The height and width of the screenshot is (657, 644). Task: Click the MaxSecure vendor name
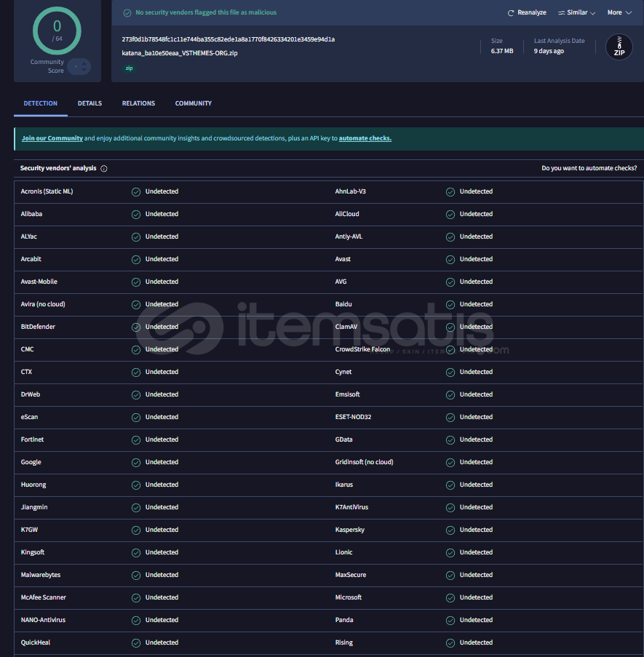351,575
